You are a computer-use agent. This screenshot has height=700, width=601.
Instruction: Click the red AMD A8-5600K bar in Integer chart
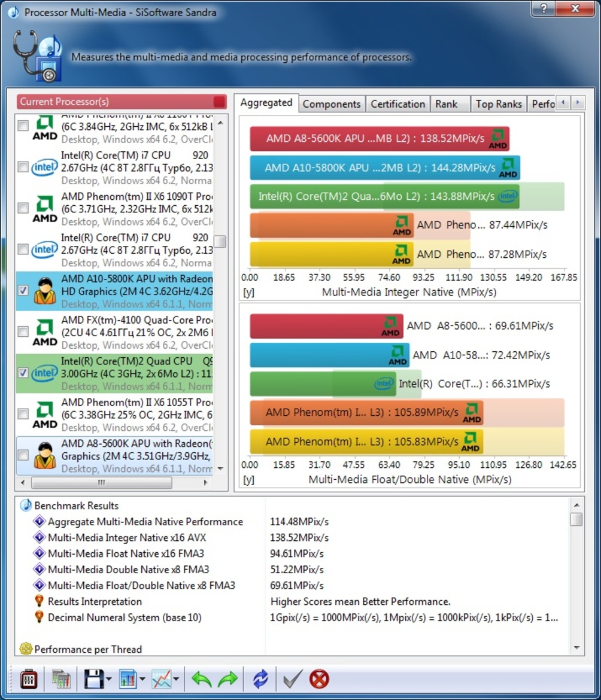click(x=380, y=139)
